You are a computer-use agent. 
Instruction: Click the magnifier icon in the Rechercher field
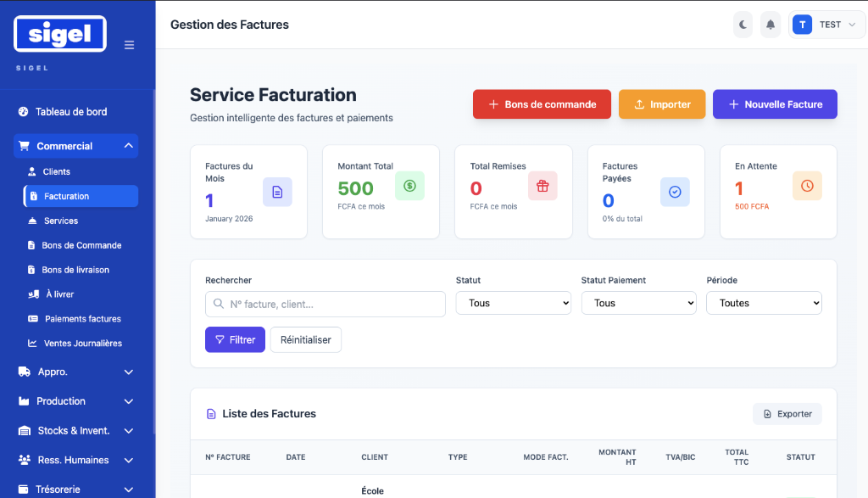click(218, 304)
